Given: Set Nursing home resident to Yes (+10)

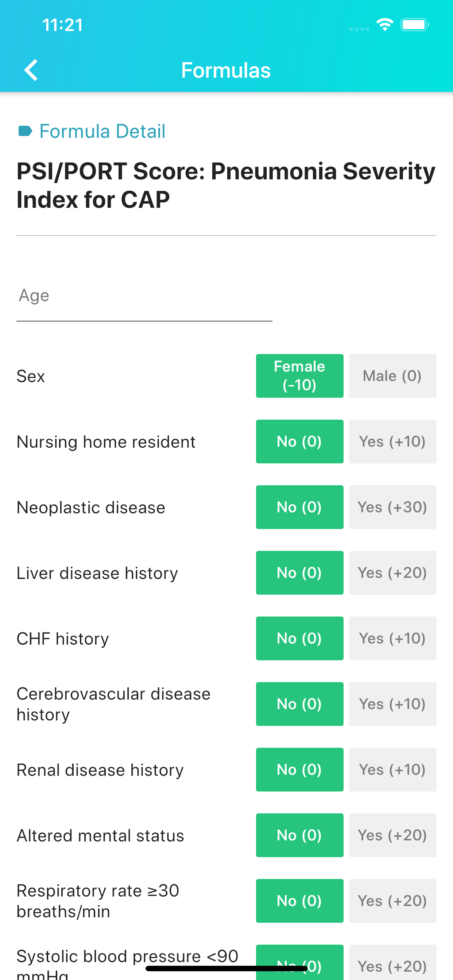Looking at the screenshot, I should click(x=392, y=441).
